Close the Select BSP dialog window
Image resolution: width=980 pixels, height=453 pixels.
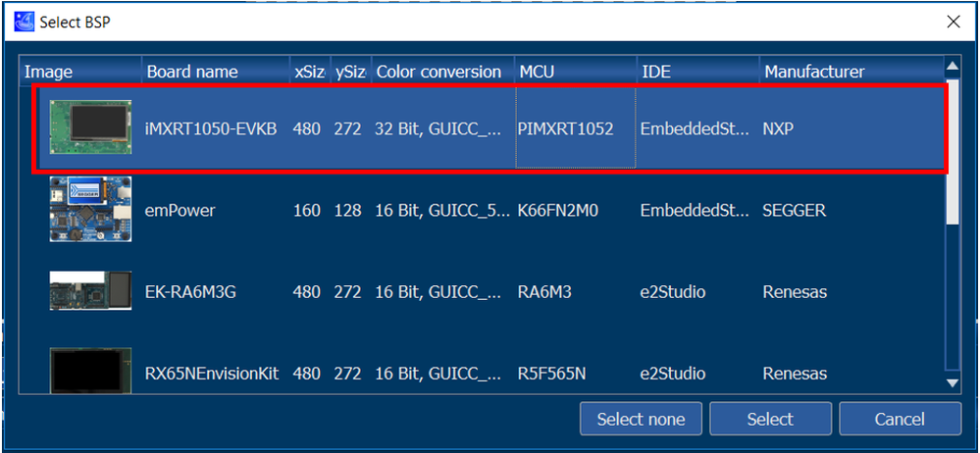click(x=953, y=21)
